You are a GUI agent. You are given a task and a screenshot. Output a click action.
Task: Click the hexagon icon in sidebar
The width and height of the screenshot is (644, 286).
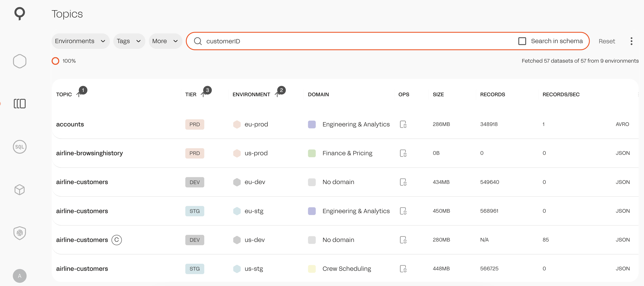[19, 61]
